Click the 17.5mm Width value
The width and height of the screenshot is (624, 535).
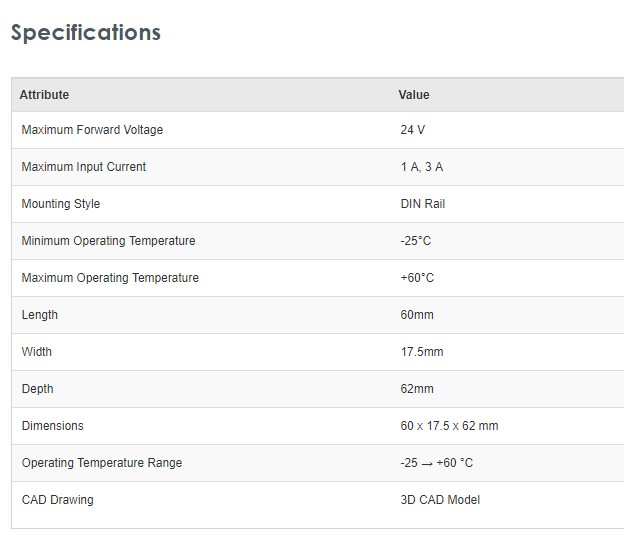coord(422,352)
